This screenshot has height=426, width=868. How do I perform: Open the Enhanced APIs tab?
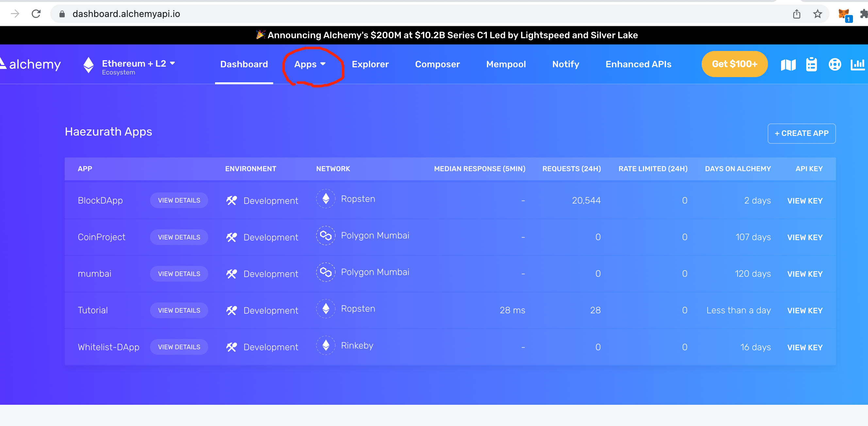coord(639,64)
